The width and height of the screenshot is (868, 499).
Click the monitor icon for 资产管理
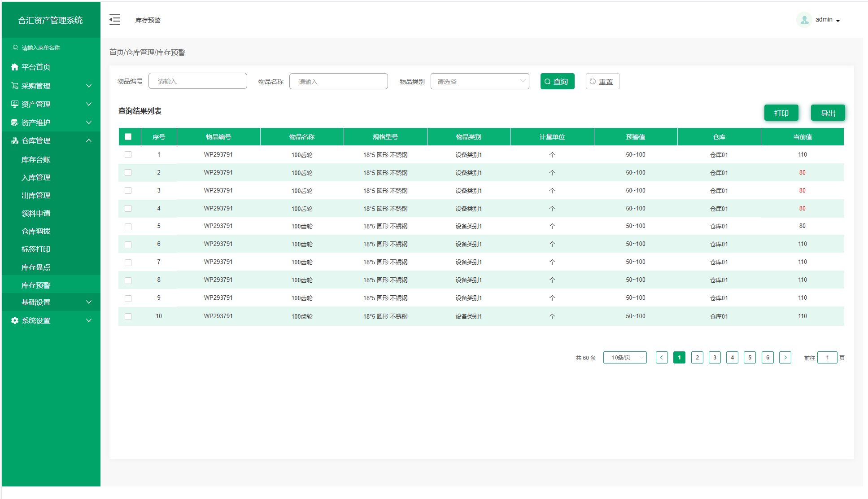(15, 104)
